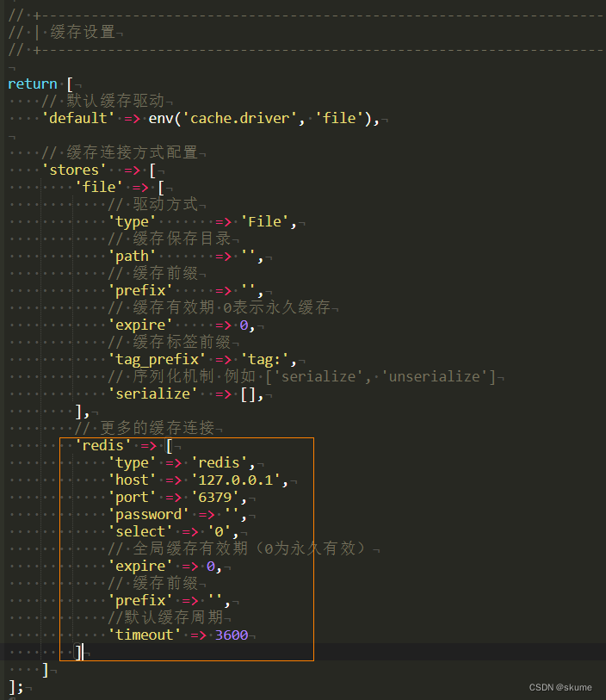
Task: Place cursor in the env function name
Action: [161, 118]
